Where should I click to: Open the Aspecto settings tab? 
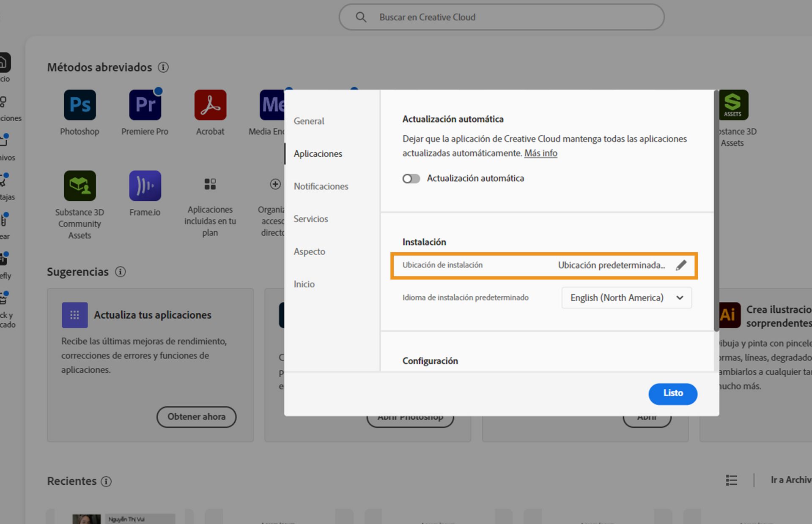[x=309, y=252]
